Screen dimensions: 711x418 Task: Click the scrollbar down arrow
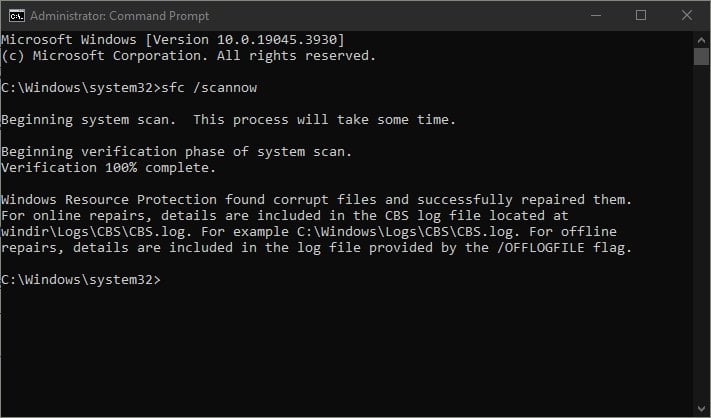[x=701, y=408]
